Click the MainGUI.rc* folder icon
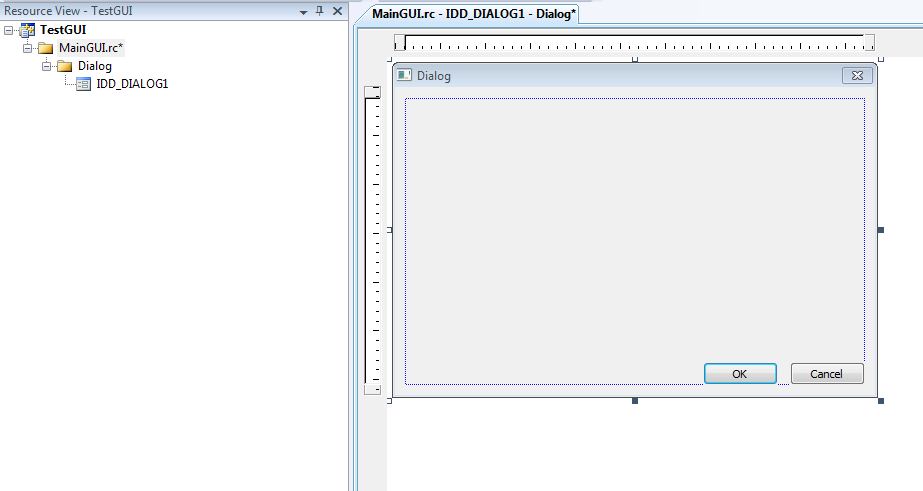Image resolution: width=923 pixels, height=491 pixels. pyautogui.click(x=45, y=48)
